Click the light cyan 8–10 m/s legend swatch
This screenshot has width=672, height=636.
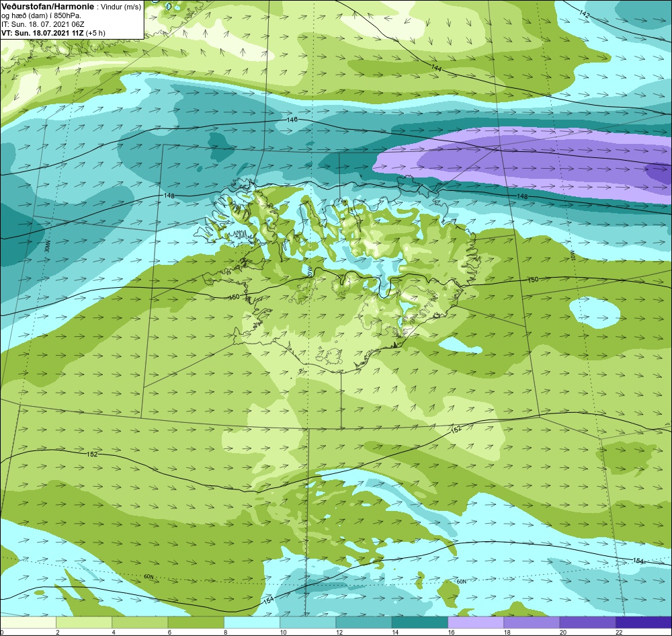[252, 623]
